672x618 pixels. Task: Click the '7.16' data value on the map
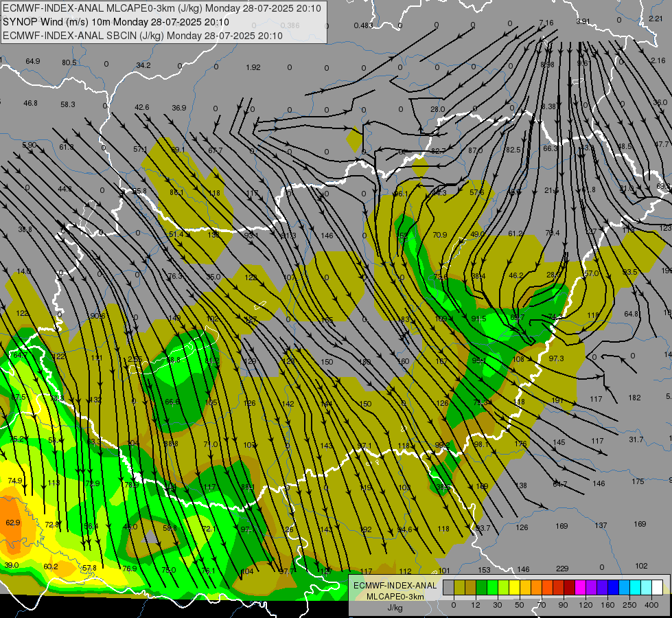tap(546, 23)
